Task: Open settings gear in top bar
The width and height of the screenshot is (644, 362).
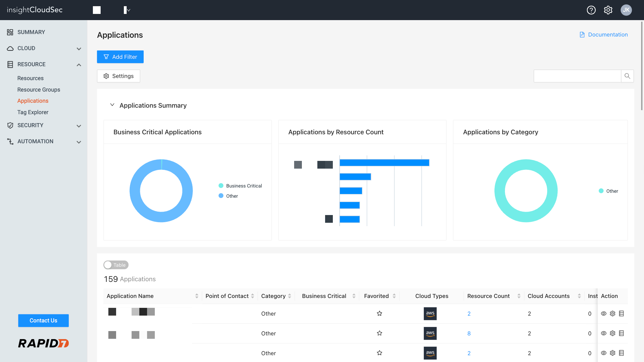Action: 608,10
